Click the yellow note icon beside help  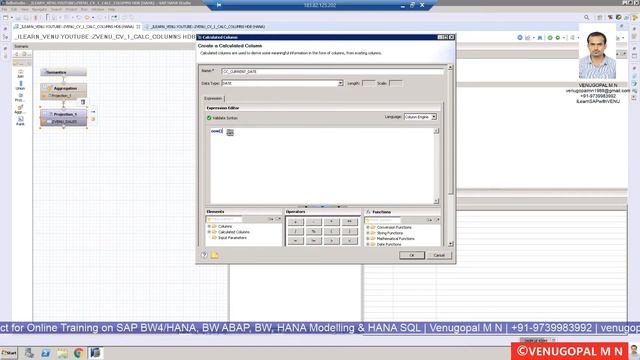(x=215, y=255)
